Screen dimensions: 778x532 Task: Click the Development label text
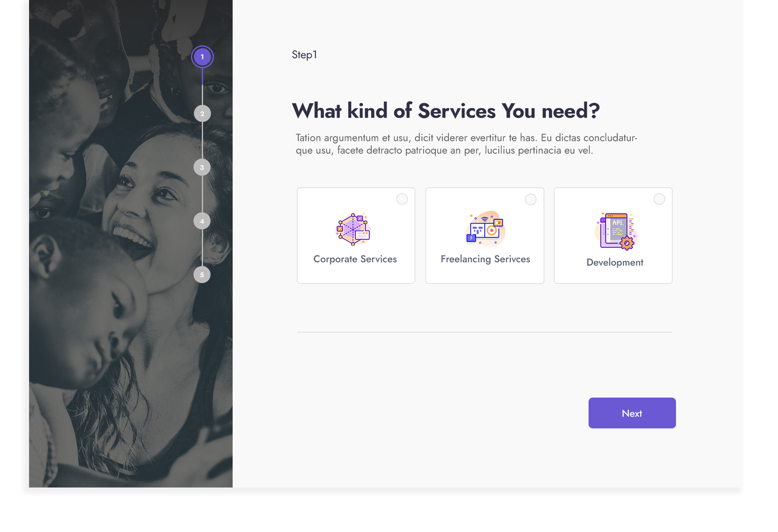point(615,262)
